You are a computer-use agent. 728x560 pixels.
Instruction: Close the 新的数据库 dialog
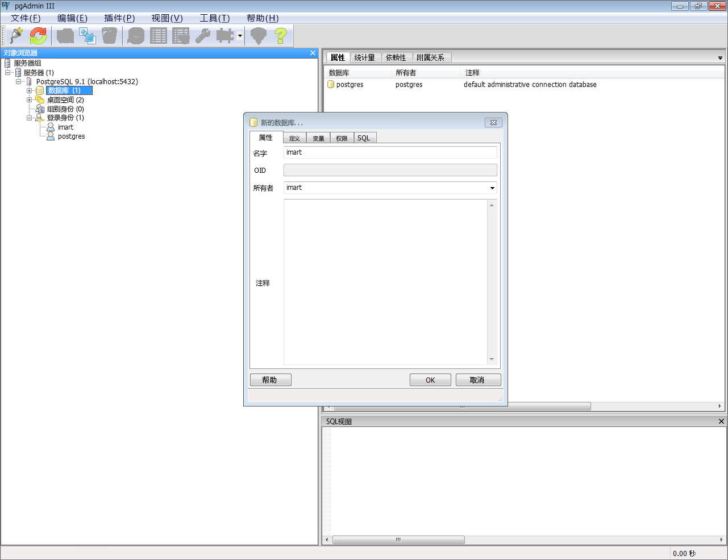click(493, 122)
